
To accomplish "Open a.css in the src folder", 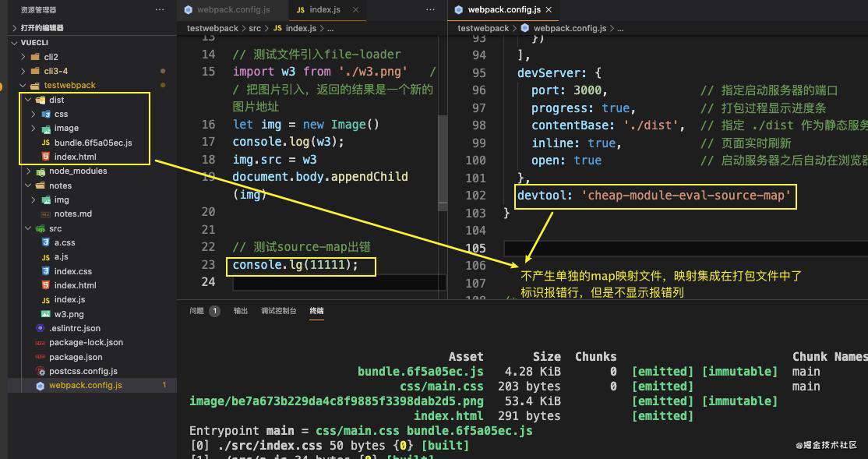I will pyautogui.click(x=65, y=242).
